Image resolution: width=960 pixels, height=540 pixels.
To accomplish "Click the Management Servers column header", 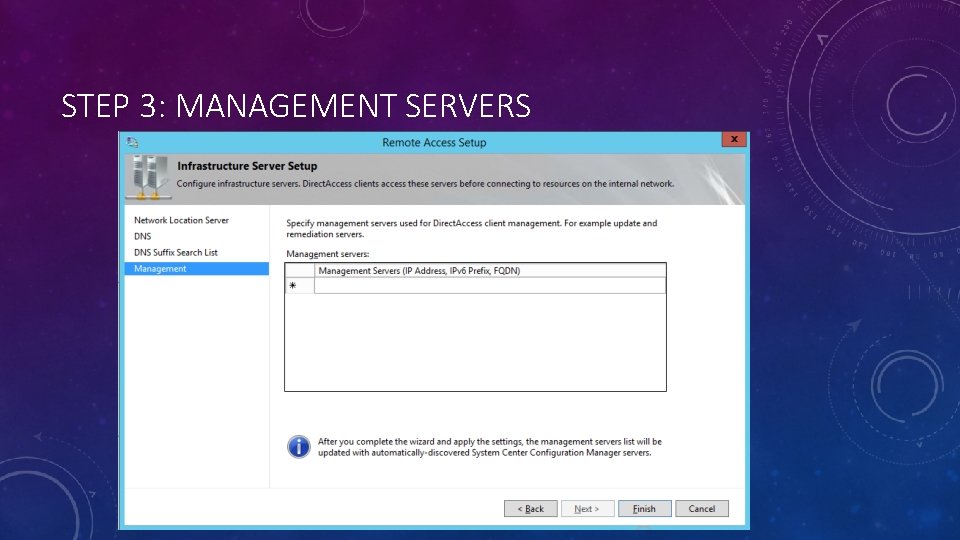I will click(490, 271).
